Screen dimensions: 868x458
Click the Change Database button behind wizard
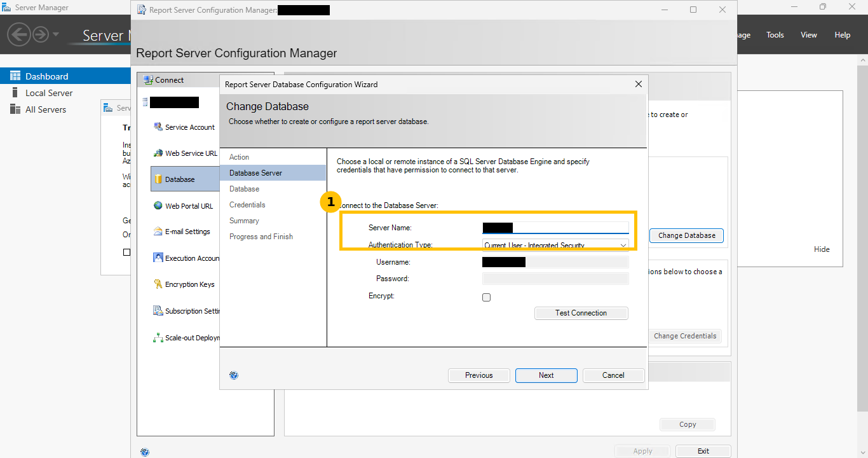click(686, 235)
